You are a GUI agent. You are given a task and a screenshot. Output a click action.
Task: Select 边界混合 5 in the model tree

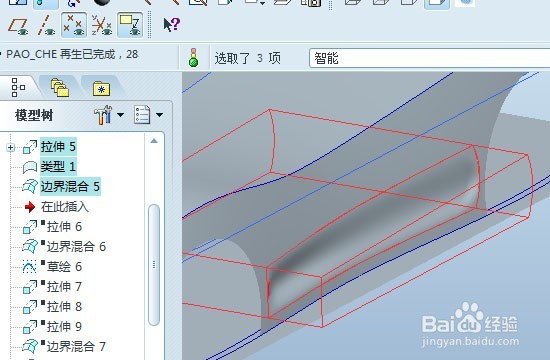click(x=70, y=186)
